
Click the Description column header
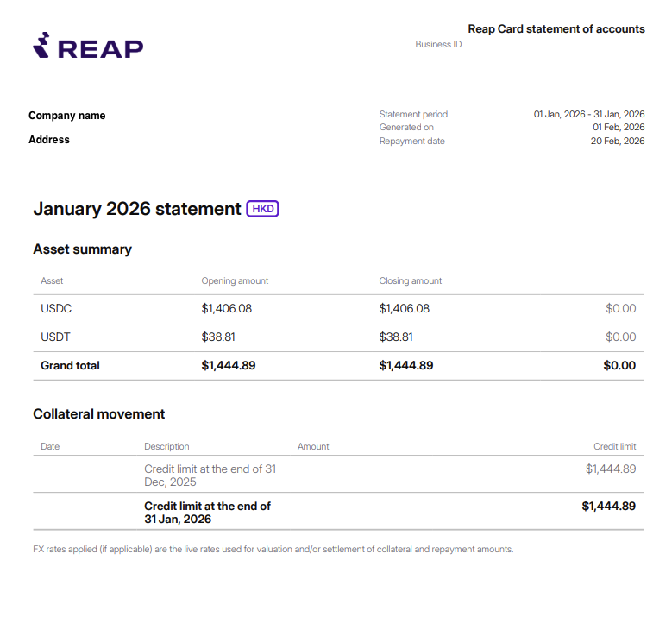coord(166,446)
